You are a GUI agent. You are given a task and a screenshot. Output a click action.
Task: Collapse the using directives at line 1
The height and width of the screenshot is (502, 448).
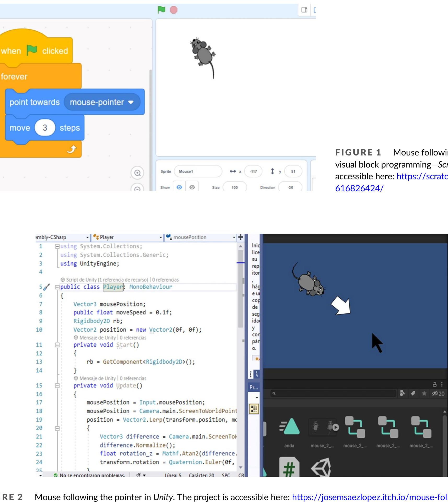[x=57, y=246]
